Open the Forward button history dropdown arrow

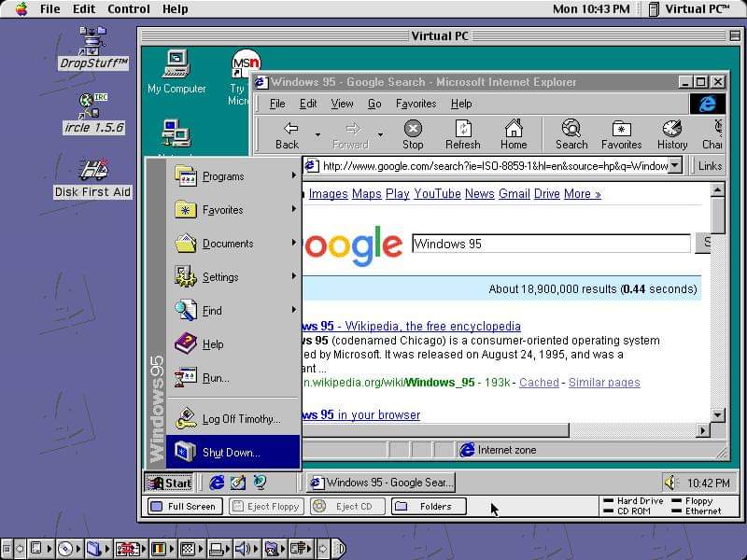(380, 135)
